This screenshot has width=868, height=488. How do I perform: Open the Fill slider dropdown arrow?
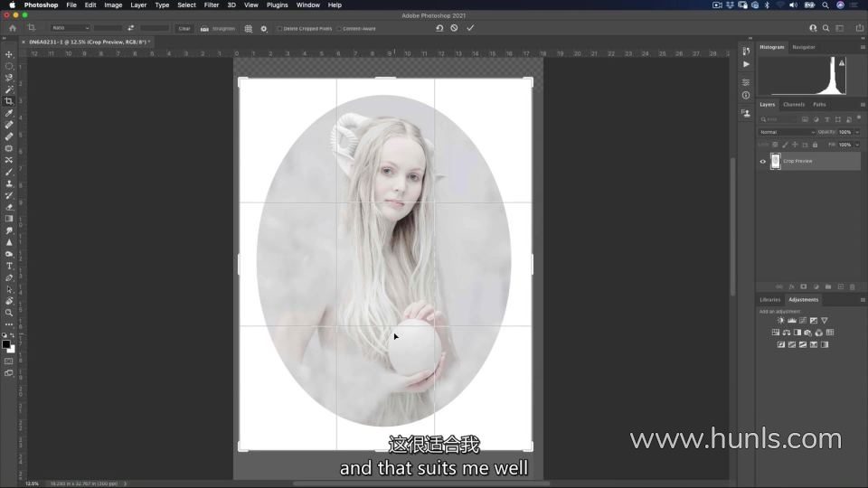tap(857, 145)
